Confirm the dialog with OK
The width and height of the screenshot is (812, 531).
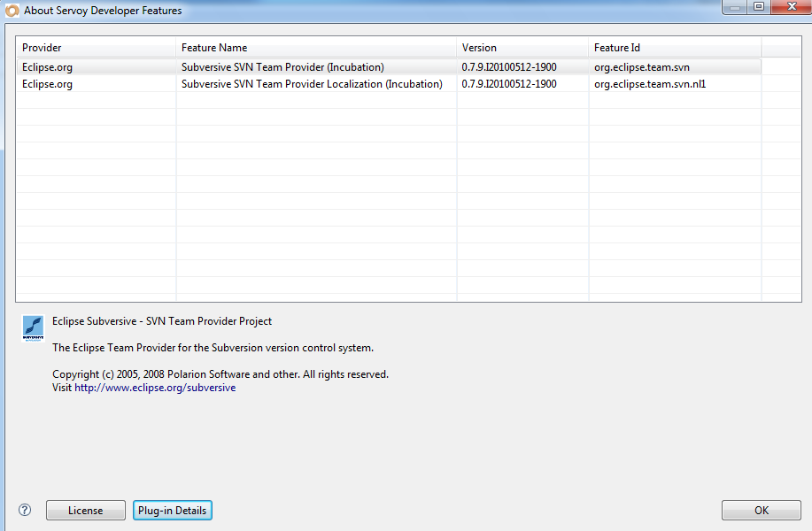(762, 511)
